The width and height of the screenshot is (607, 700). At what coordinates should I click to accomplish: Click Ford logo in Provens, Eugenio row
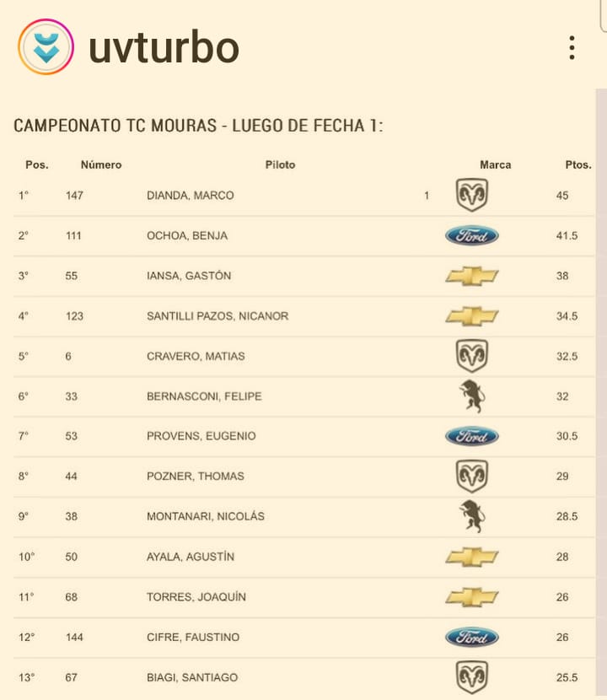(472, 436)
